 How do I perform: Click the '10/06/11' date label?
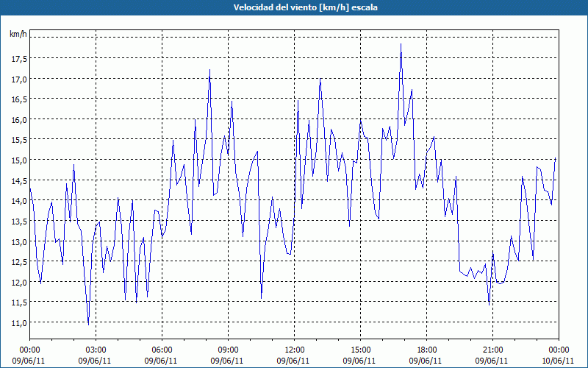558,361
